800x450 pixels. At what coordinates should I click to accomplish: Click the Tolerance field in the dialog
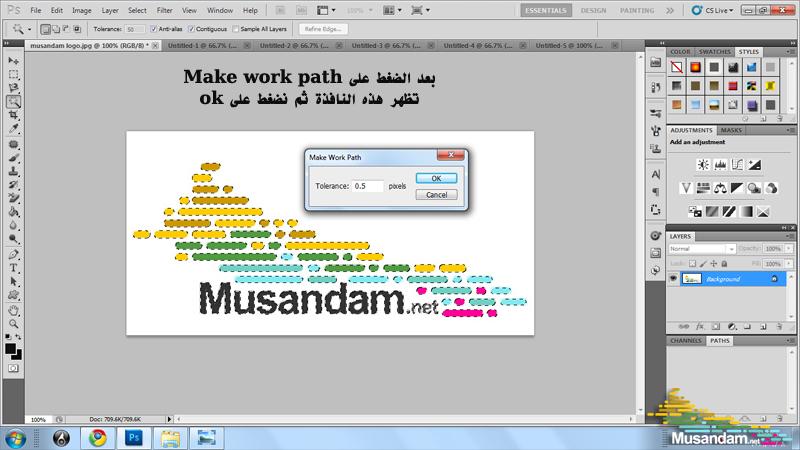[x=367, y=186]
